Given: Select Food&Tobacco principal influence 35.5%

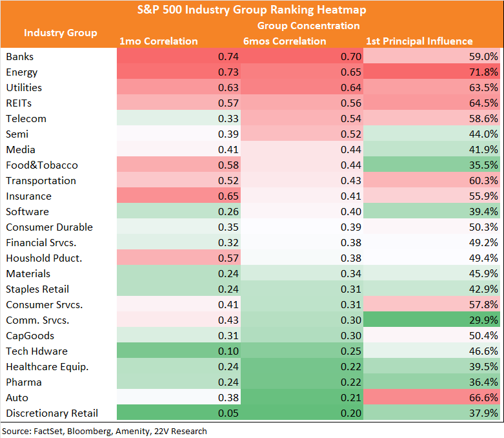Looking at the screenshot, I should [x=483, y=165].
